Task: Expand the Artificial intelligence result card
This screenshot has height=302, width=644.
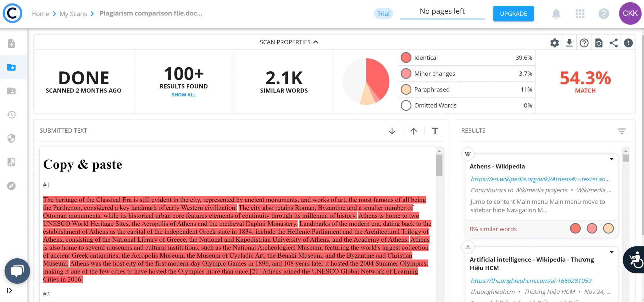Action: click(x=612, y=252)
